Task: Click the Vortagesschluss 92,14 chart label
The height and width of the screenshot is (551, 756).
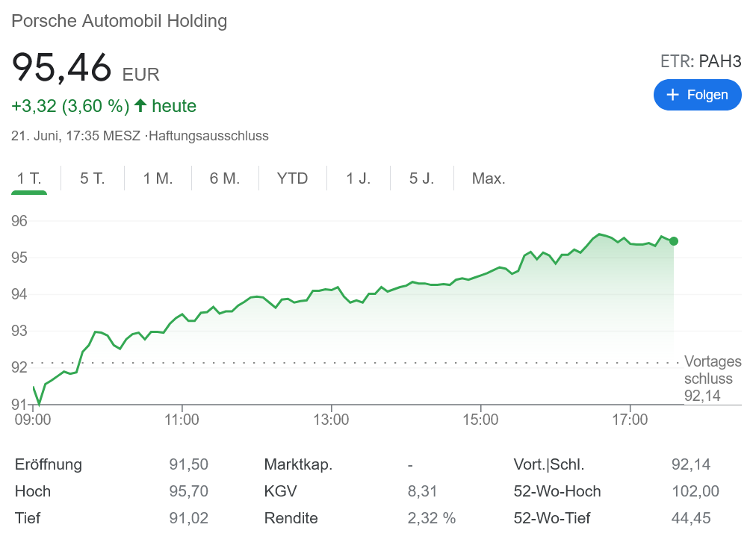Action: click(713, 379)
